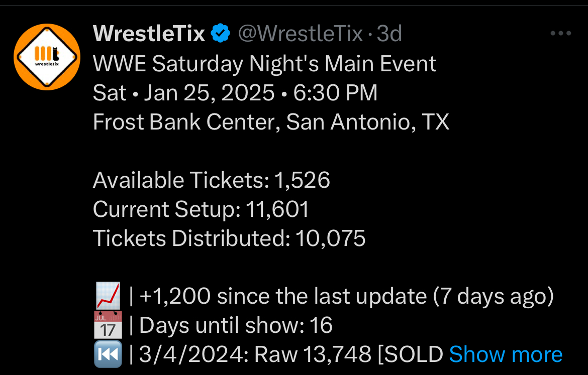Click the Days until show: 16 text
The height and width of the screenshot is (375, 588).
pyautogui.click(x=236, y=326)
